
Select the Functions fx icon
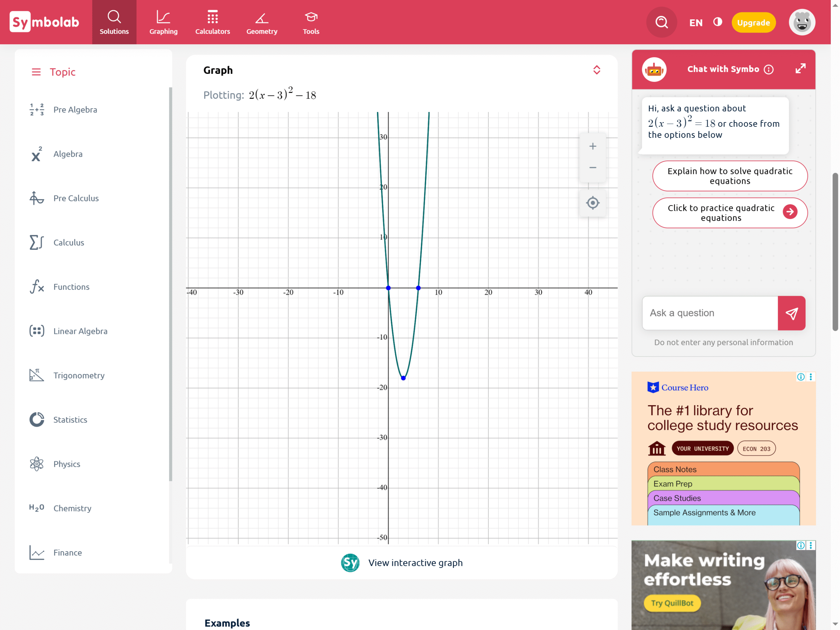pos(37,287)
